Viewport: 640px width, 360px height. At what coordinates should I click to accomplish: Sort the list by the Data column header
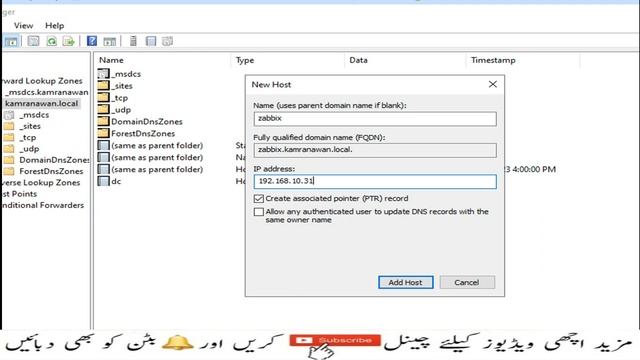358,60
